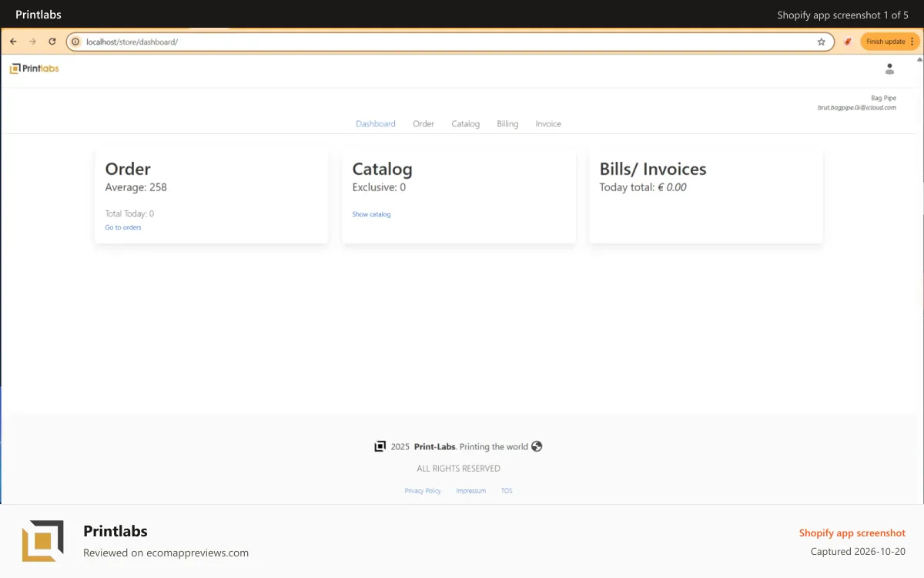Open the Order tab

point(423,124)
